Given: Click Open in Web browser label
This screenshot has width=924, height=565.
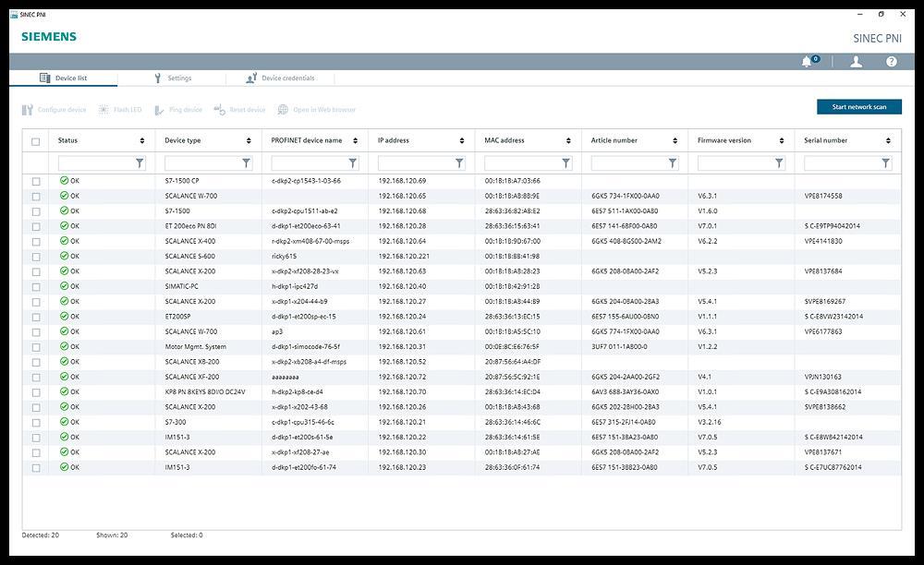Looking at the screenshot, I should click(x=324, y=110).
